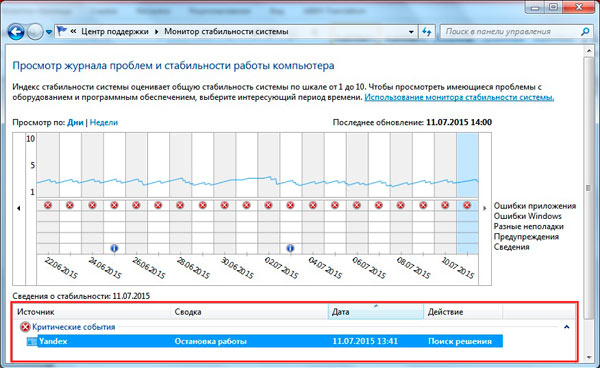Click the 'Сведения о стабильности: 11.07.2015' caption
This screenshot has height=368, width=600.
point(81,296)
